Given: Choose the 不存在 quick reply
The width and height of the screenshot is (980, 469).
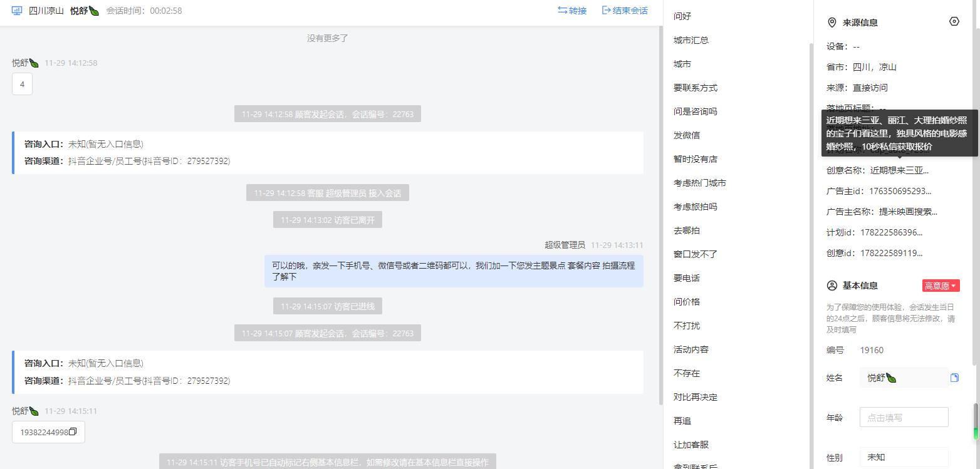Looking at the screenshot, I should pos(687,373).
